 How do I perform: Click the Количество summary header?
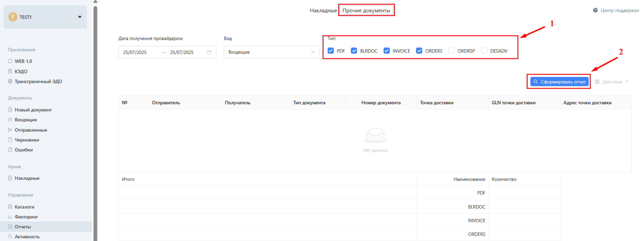tap(524, 179)
